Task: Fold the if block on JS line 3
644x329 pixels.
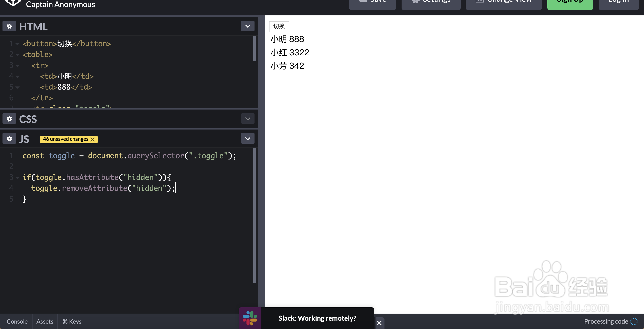Action: 17,177
